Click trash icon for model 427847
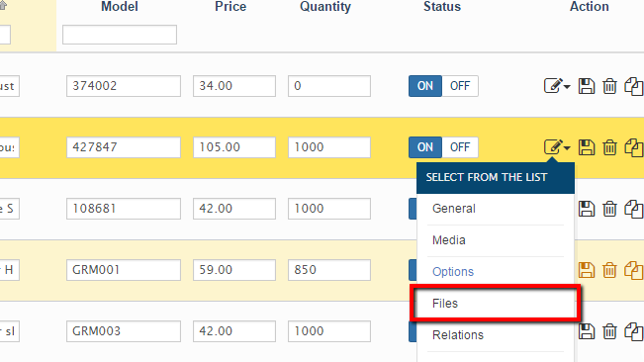Viewport: 644px width, 362px height. (x=609, y=147)
